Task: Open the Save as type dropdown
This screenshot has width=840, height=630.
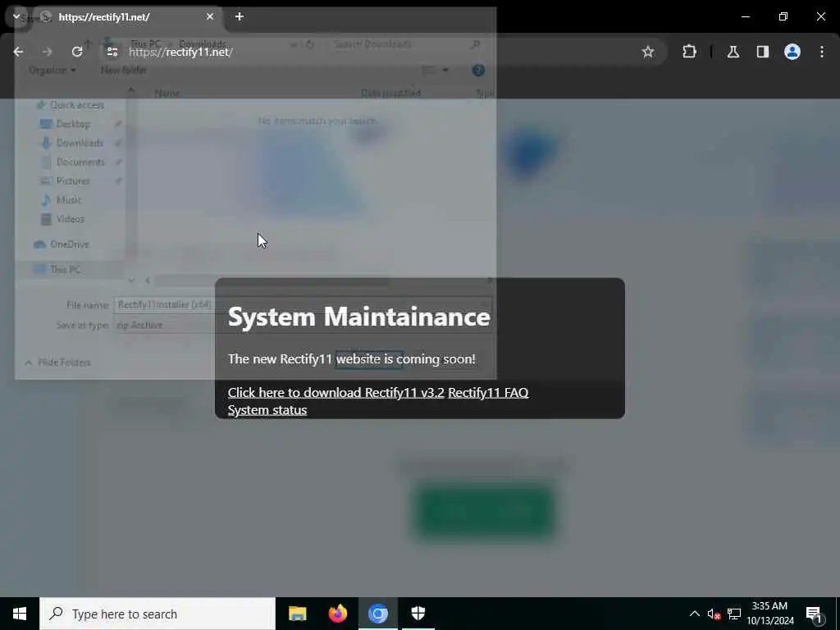Action: tap(303, 325)
